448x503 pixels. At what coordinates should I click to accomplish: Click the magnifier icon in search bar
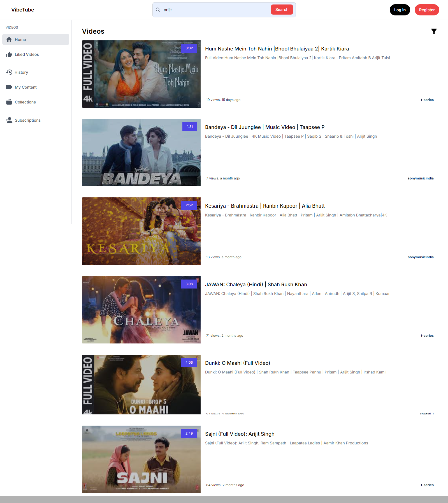point(158,10)
